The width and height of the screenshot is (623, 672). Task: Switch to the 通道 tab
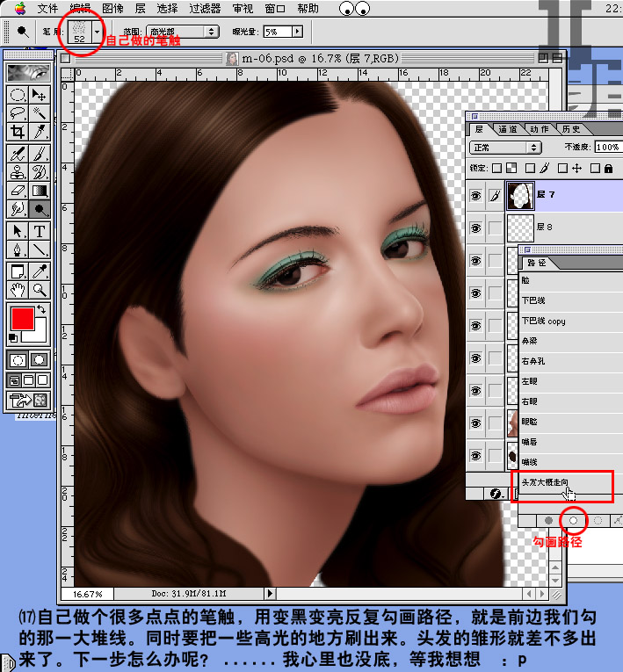click(508, 129)
